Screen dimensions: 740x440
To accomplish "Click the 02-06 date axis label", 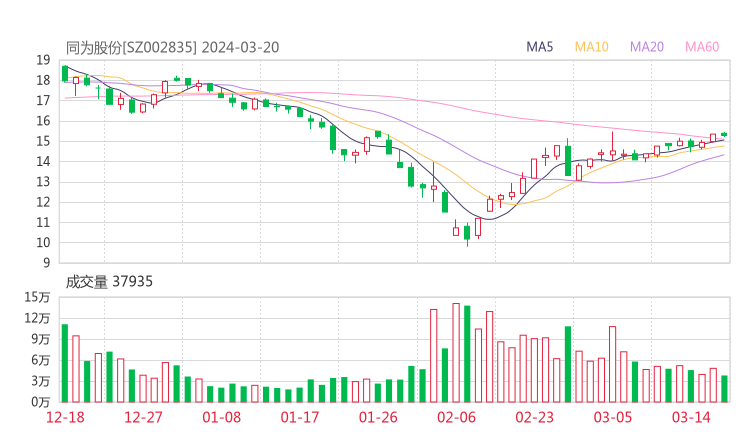I will [456, 417].
